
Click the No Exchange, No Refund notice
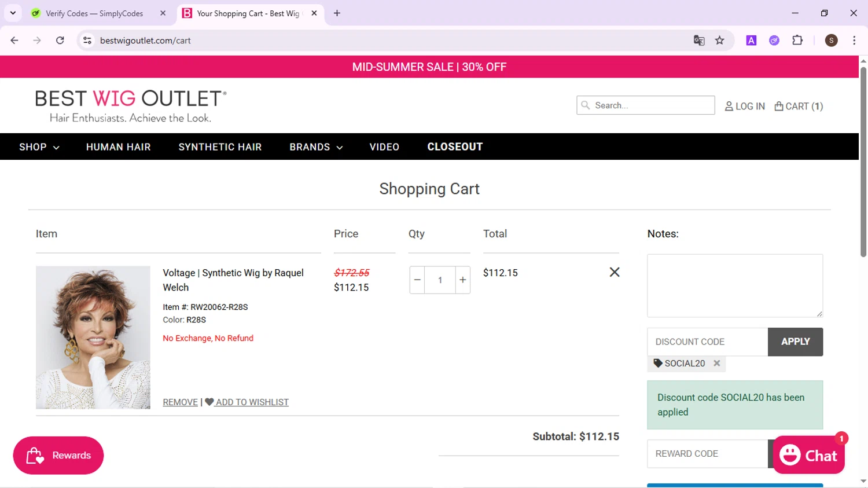tap(208, 338)
